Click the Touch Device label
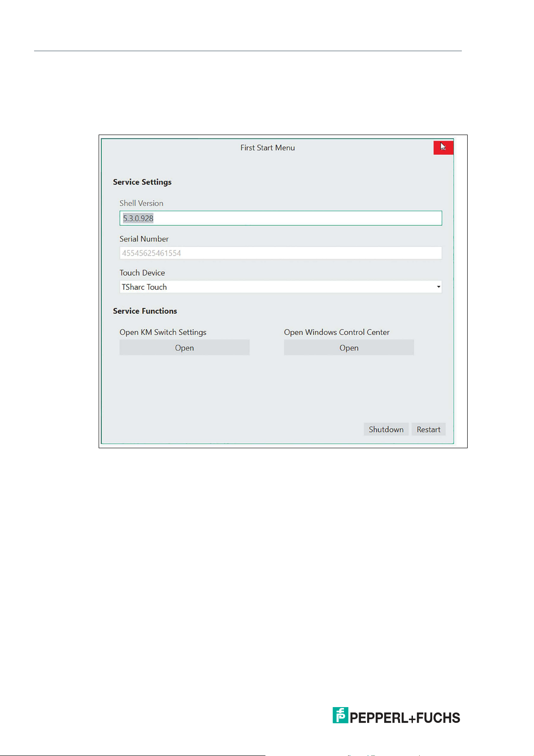The image size is (534, 756). click(142, 273)
